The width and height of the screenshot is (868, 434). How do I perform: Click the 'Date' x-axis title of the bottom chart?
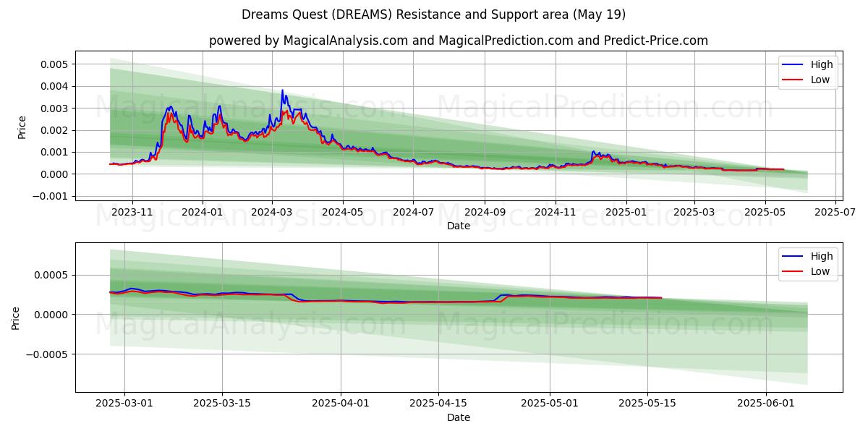[459, 417]
